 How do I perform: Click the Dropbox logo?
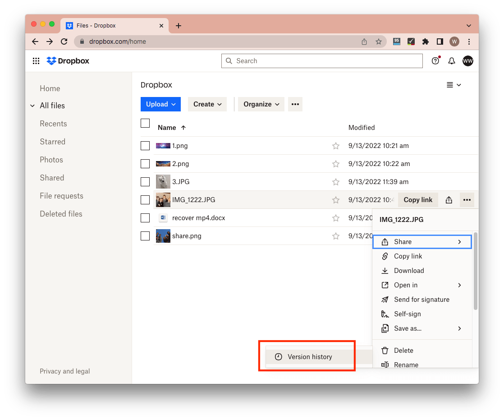pyautogui.click(x=68, y=61)
